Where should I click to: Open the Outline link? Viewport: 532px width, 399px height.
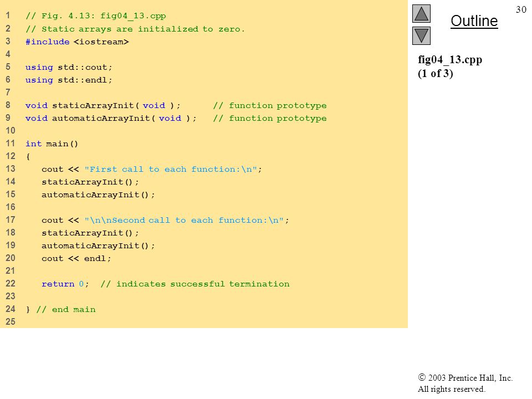(x=474, y=21)
